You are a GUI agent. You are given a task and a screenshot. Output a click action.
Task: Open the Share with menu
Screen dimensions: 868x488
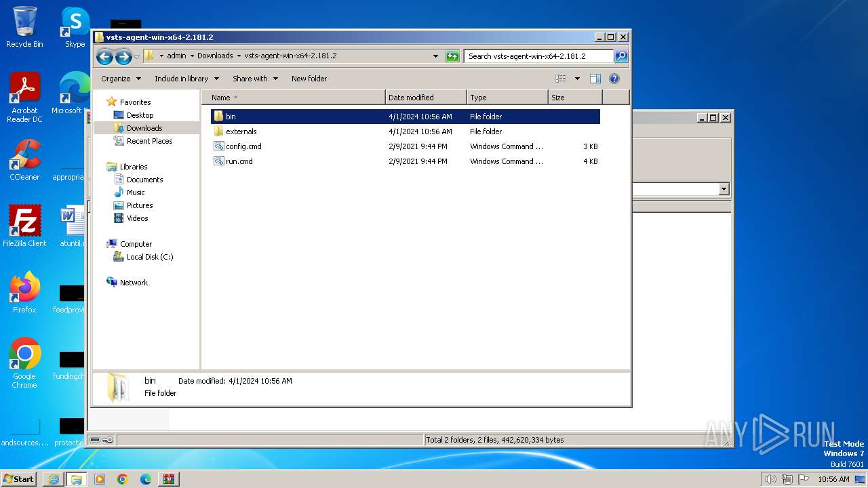pos(255,79)
